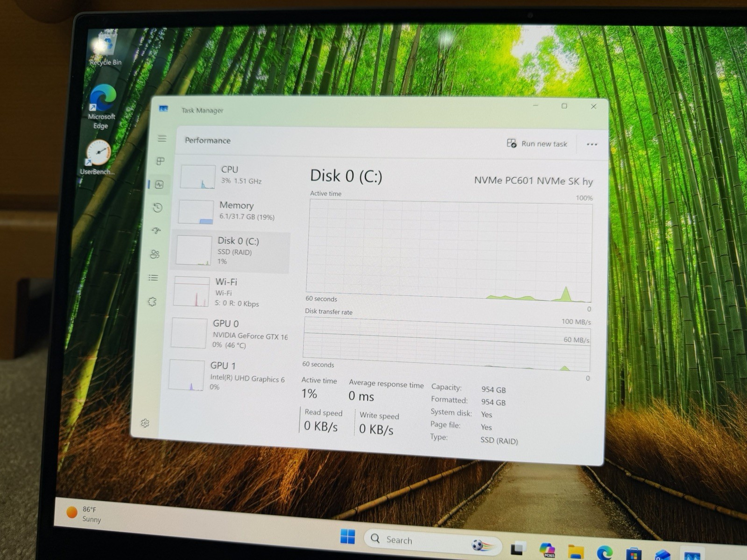Screen dimensions: 747x560
Task: Open Microsoft 365 Copilot from taskbar
Action: coord(547,550)
